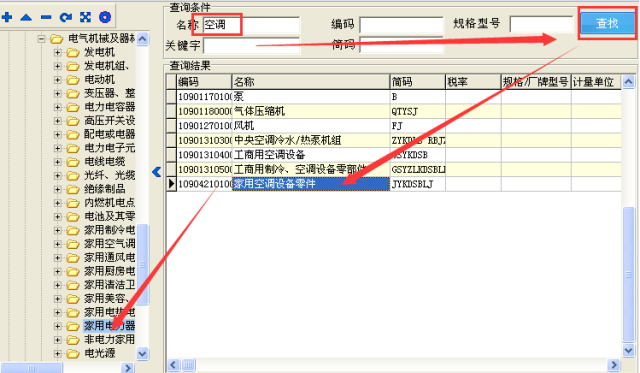Click the 查找 search button
Viewport: 640px width, 373px height.
point(607,23)
